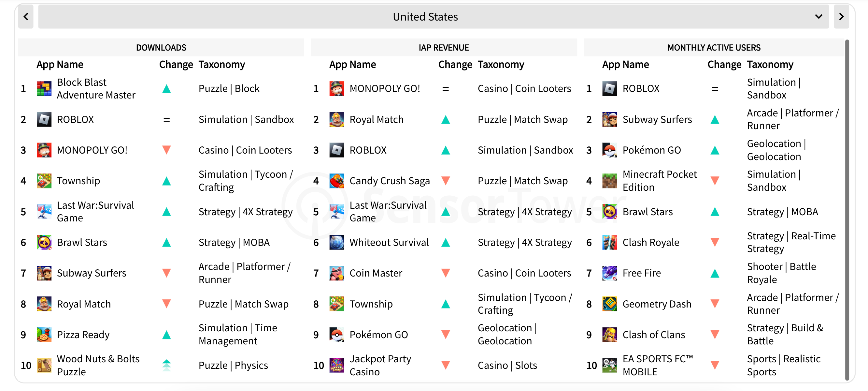This screenshot has height=391, width=868.
Task: Open the United States country dropdown
Action: tap(433, 17)
